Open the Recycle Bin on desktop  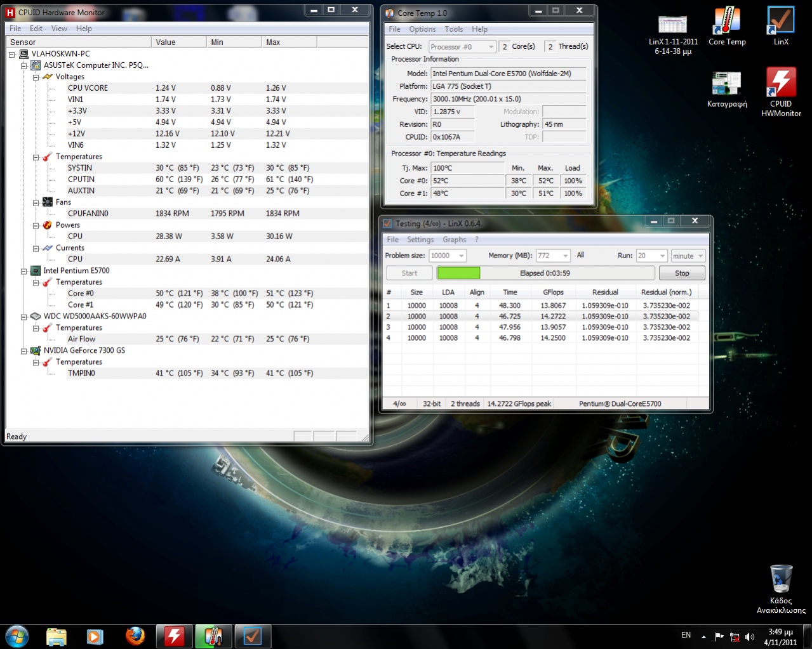781,589
